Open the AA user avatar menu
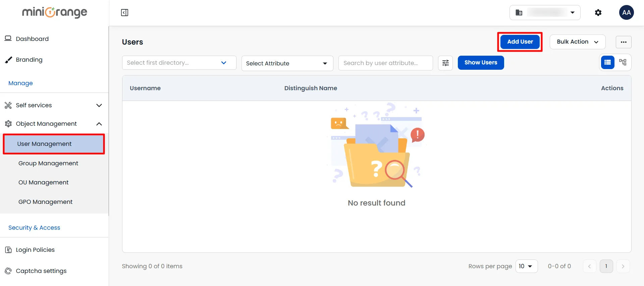Image resolution: width=644 pixels, height=286 pixels. 626,13
